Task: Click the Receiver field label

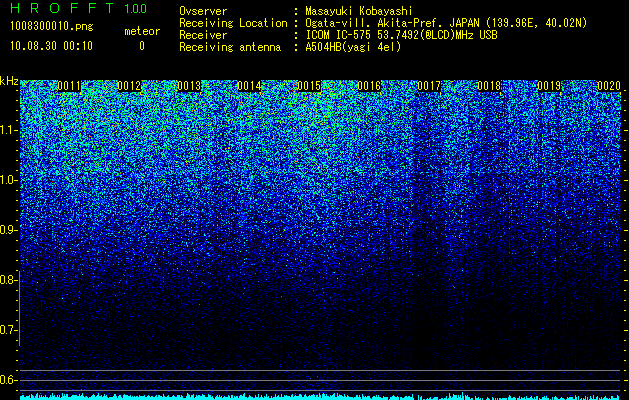Action: pyautogui.click(x=203, y=35)
